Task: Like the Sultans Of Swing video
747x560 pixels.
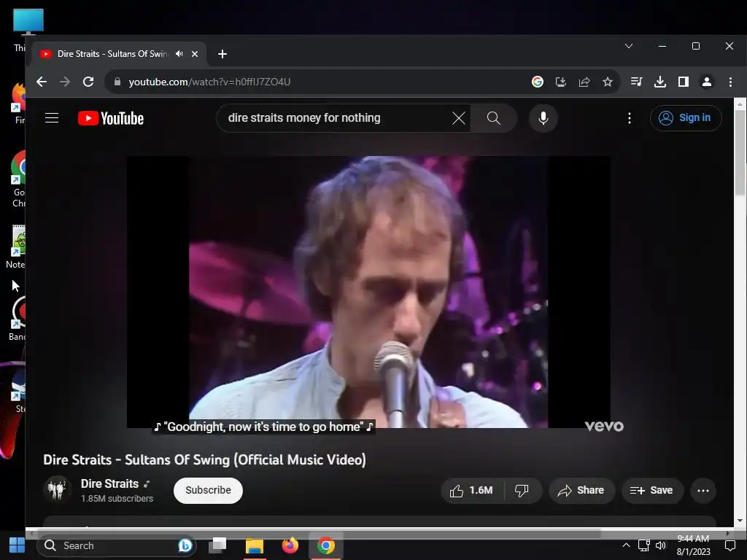Action: (x=472, y=491)
